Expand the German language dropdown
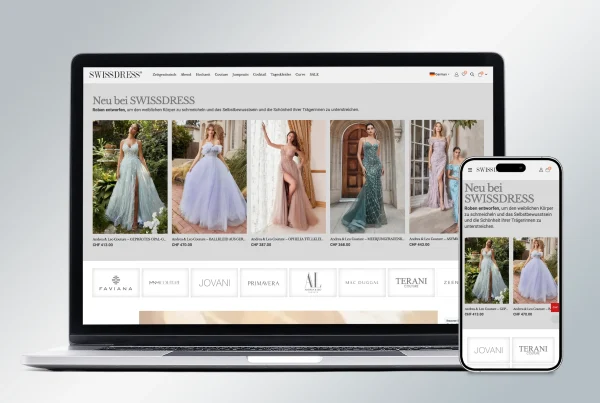This screenshot has height=403, width=600. coord(439,75)
